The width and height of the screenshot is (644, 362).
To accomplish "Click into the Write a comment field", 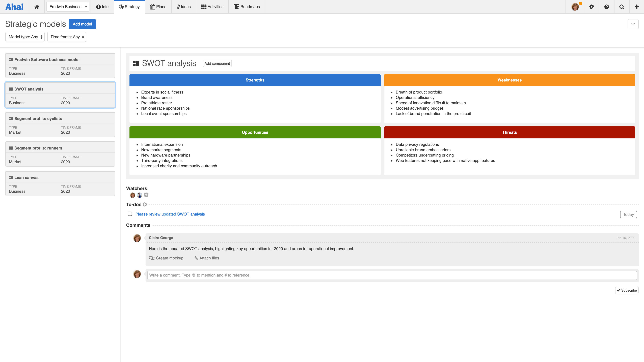I will pos(392,275).
